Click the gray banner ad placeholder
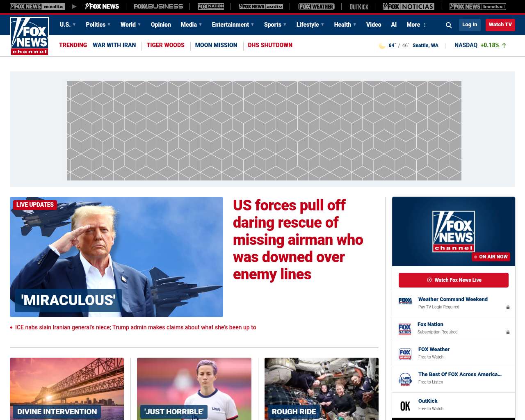 pos(264,131)
